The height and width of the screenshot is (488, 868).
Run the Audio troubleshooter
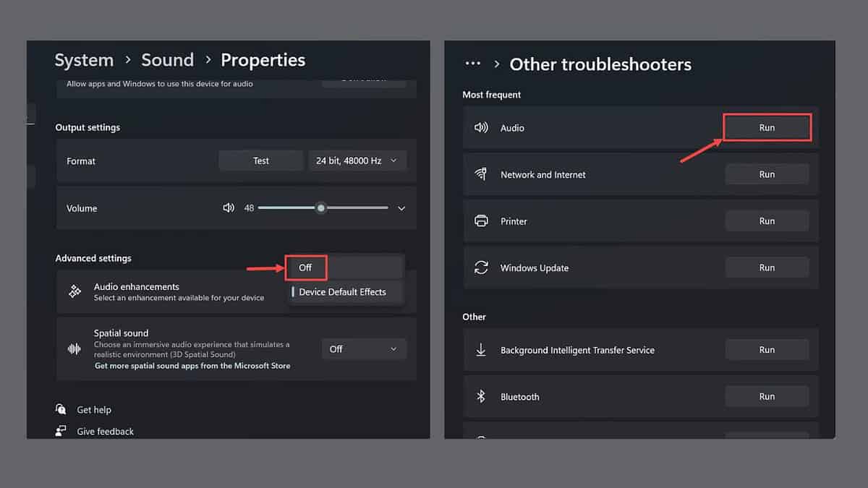coord(767,127)
